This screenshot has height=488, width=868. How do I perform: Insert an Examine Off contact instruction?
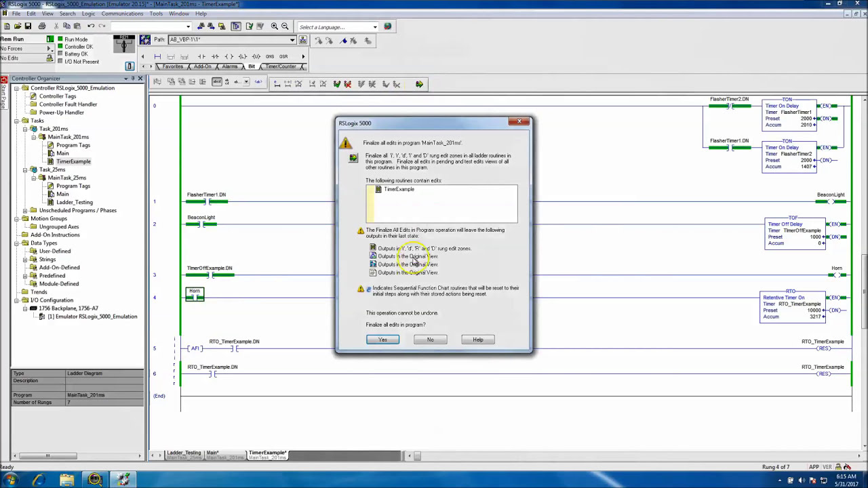point(215,56)
